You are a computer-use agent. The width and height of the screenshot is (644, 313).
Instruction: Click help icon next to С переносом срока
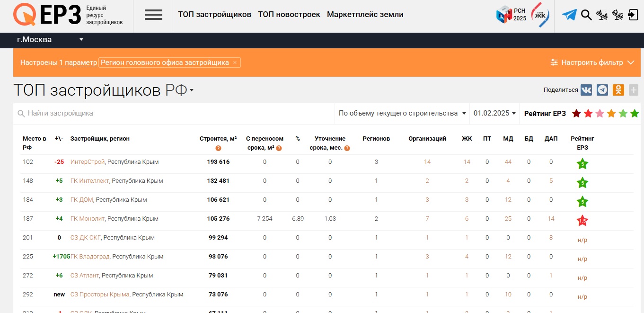pyautogui.click(x=279, y=148)
